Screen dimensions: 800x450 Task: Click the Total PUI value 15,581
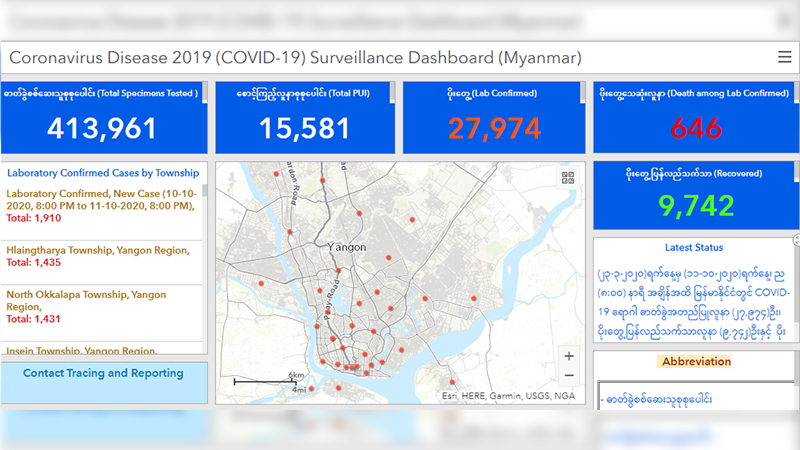click(305, 129)
